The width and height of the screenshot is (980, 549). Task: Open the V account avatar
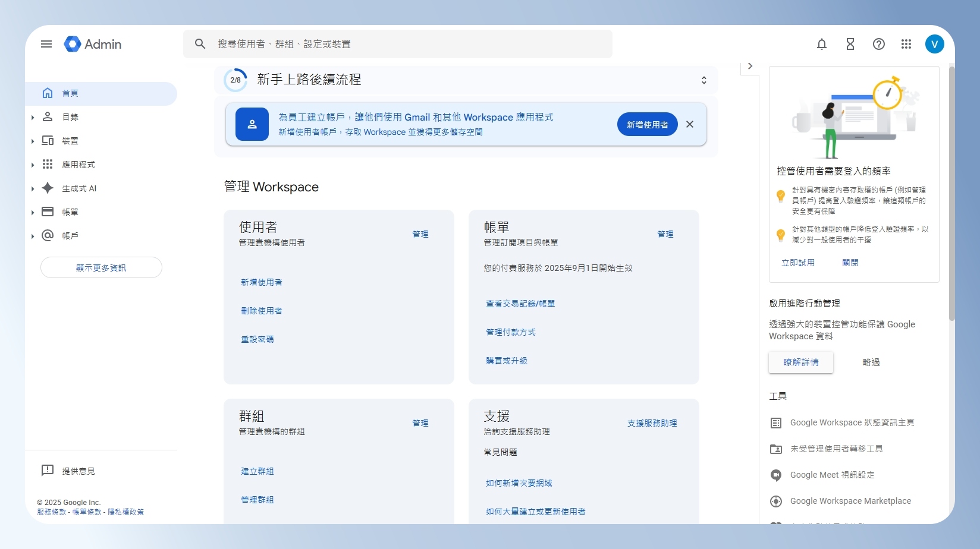[x=935, y=44]
